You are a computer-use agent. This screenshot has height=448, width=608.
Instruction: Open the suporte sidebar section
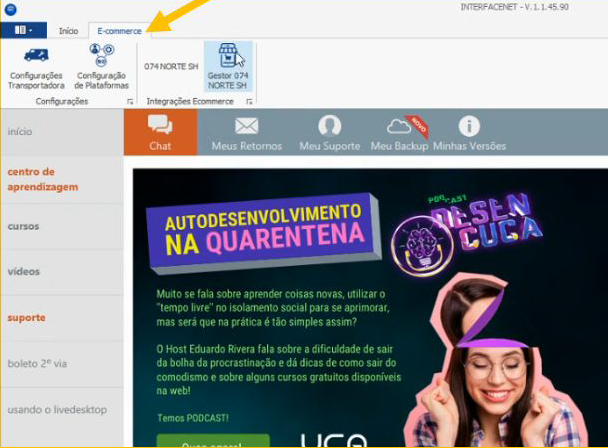pyautogui.click(x=26, y=318)
